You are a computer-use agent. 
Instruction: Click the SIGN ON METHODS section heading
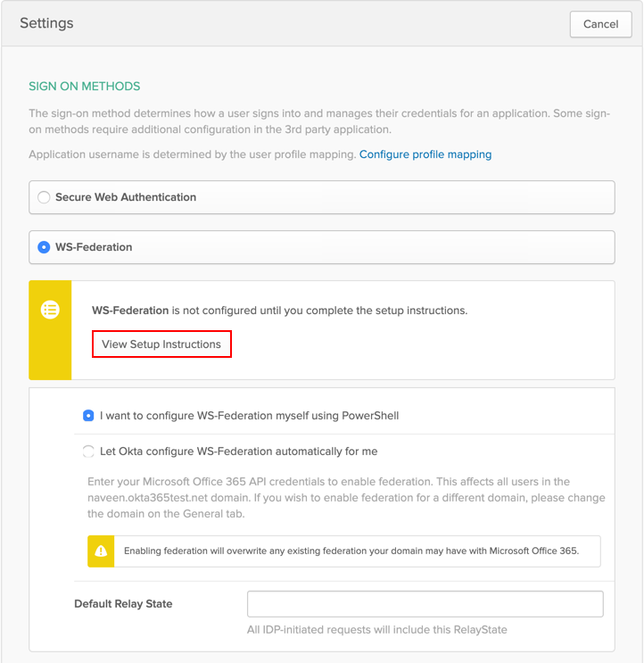pyautogui.click(x=84, y=87)
